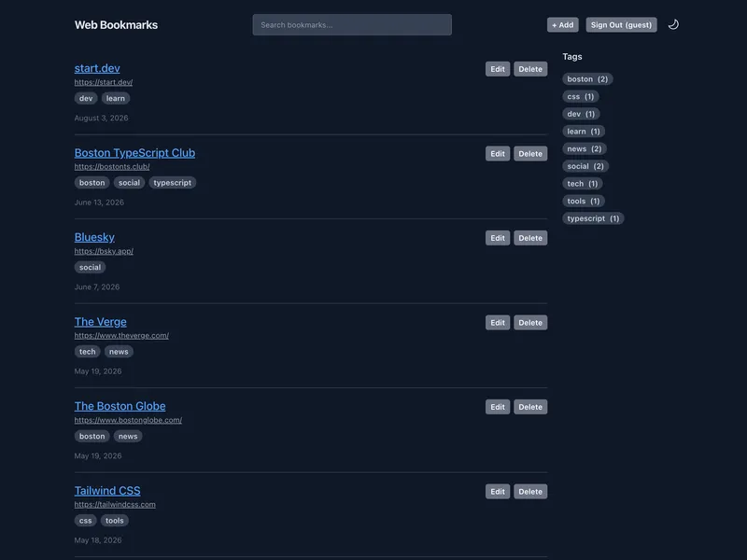
Task: Open the Bluesky bookmark title
Action: click(94, 237)
